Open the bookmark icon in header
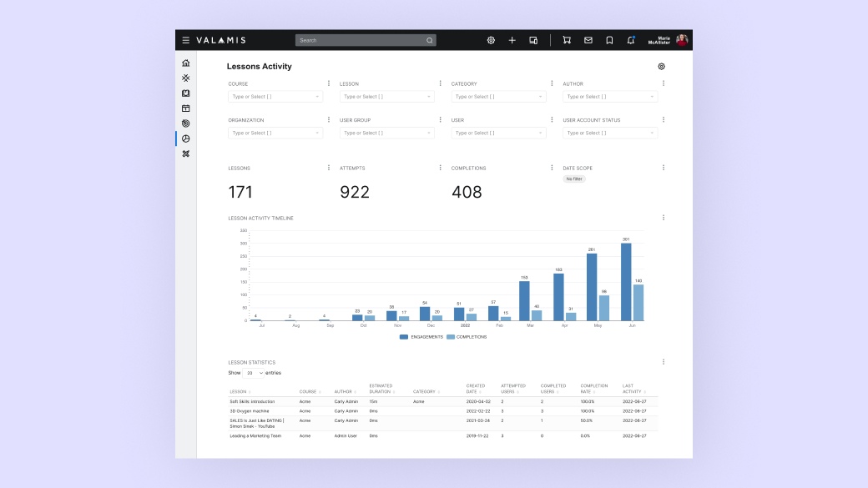This screenshot has height=488, width=868. [609, 40]
